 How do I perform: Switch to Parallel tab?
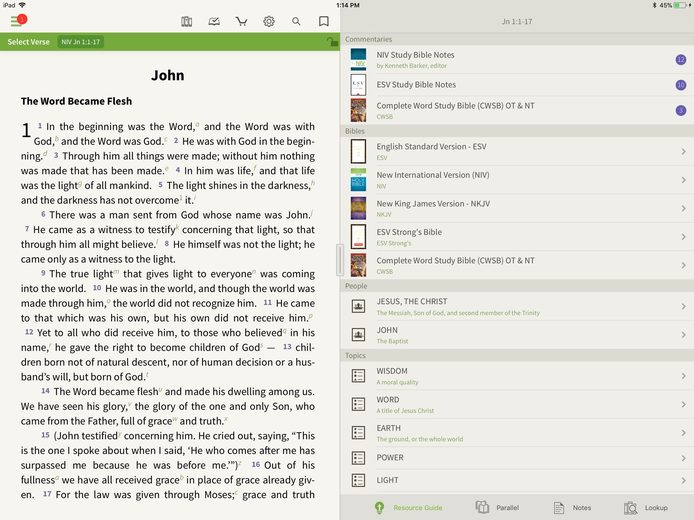pyautogui.click(x=497, y=508)
